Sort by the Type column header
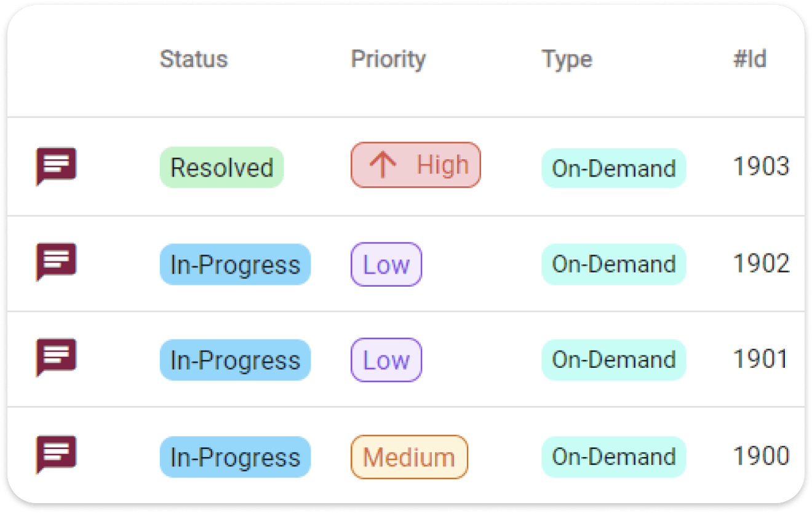Screen dimensions: 812x513 pyautogui.click(x=567, y=60)
